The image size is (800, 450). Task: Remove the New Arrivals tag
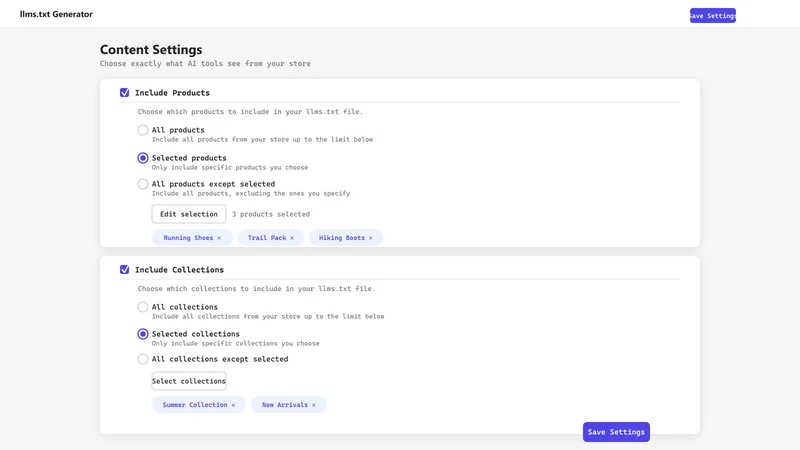pyautogui.click(x=314, y=405)
